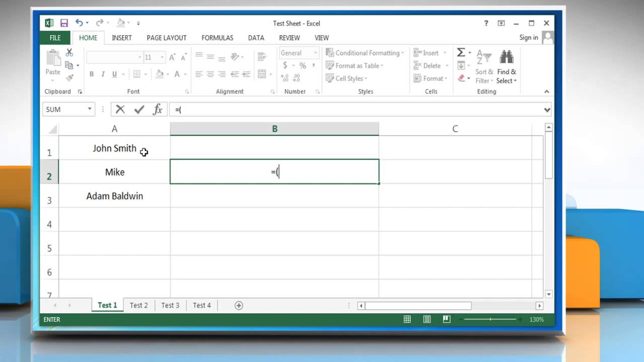Image resolution: width=644 pixels, height=362 pixels.
Task: Open the font size dropdown showing 11
Action: pyautogui.click(x=162, y=57)
